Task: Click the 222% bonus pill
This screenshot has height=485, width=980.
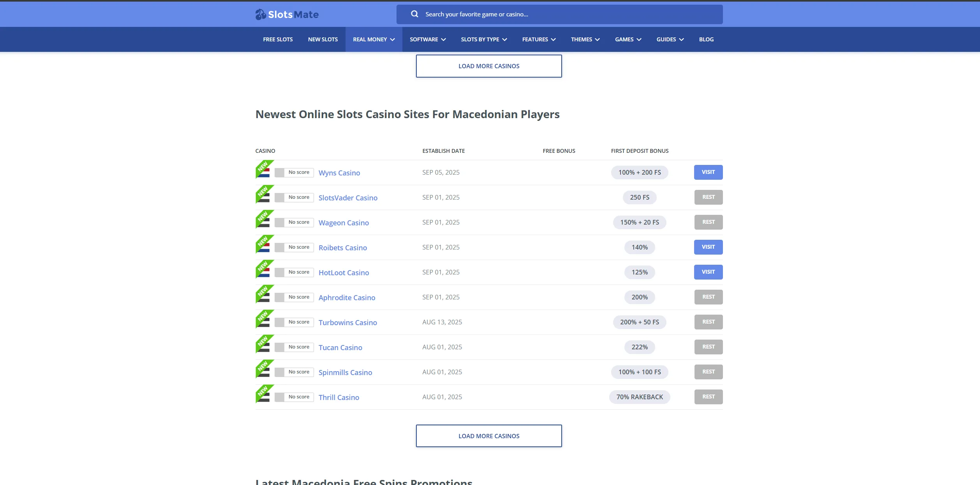Action: 640,347
